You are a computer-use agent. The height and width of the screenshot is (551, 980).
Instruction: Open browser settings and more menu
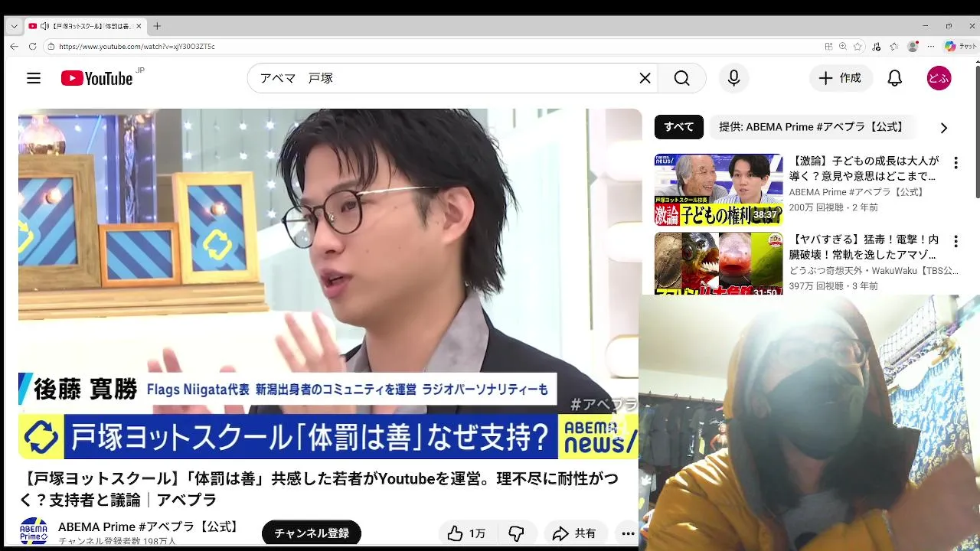tap(930, 46)
